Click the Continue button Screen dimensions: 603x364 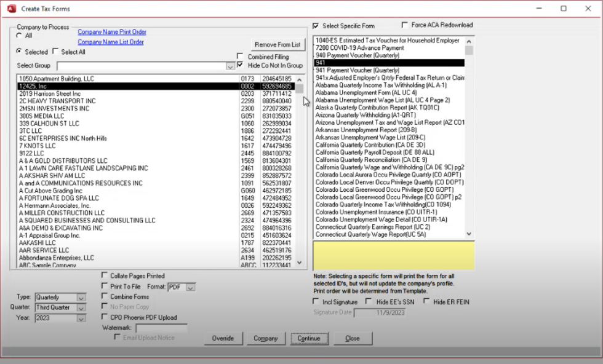point(308,338)
